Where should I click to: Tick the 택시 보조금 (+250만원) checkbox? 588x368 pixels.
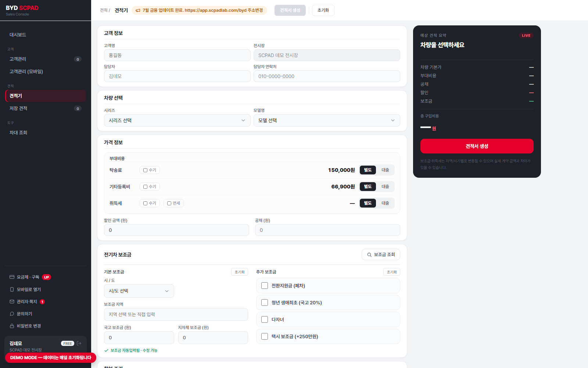pyautogui.click(x=265, y=336)
